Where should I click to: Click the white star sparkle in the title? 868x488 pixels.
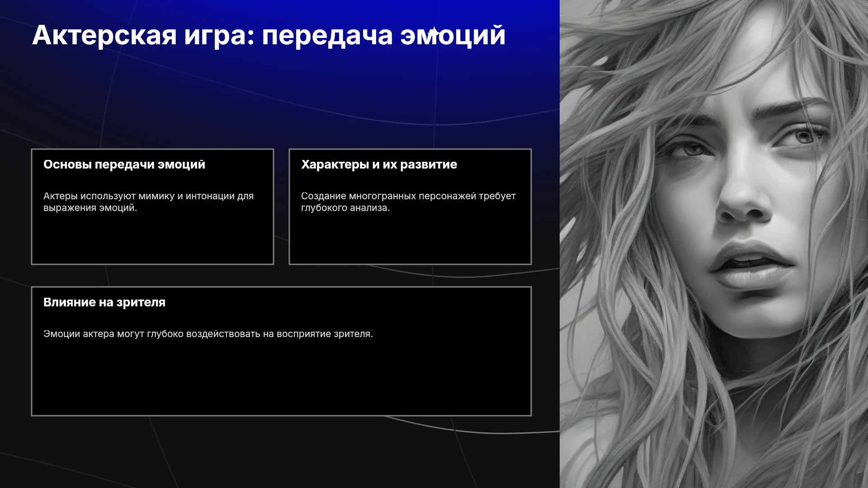tap(434, 32)
